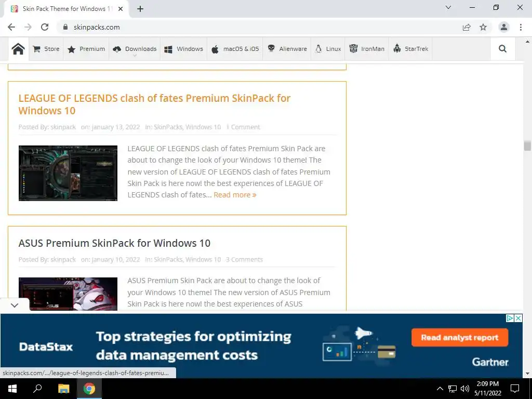Open the macOS & iOS menu item
532x399 pixels.
pyautogui.click(x=235, y=49)
